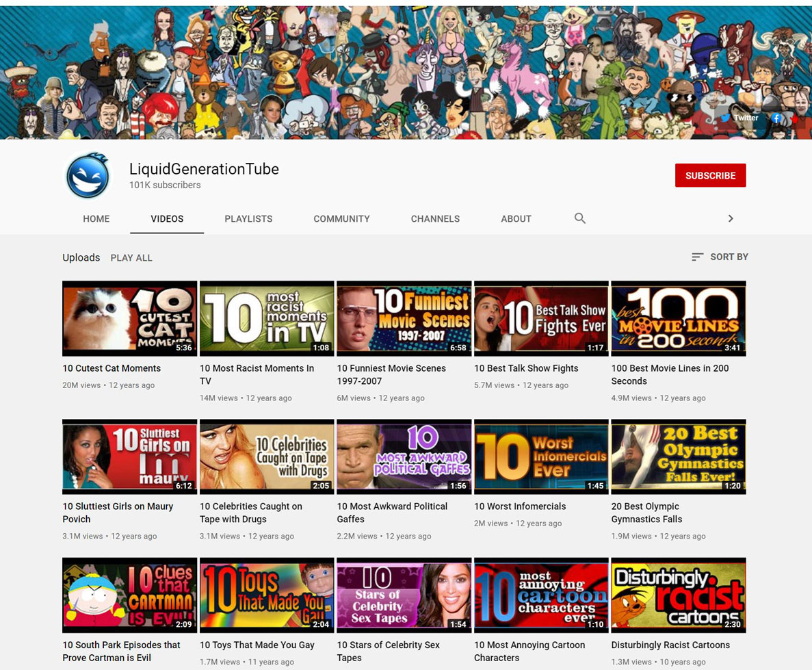812x670 pixels.
Task: Click the LiquidGenerationTube channel name
Action: 204,169
